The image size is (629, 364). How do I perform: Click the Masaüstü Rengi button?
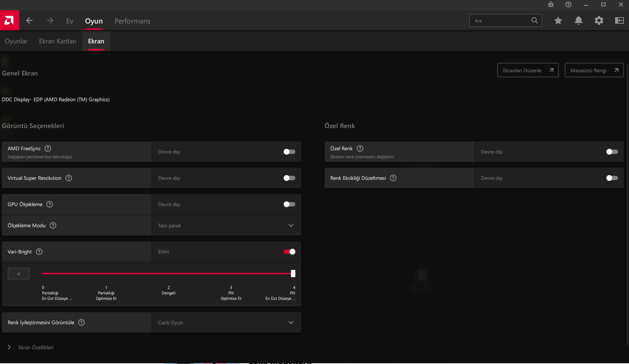tap(594, 70)
